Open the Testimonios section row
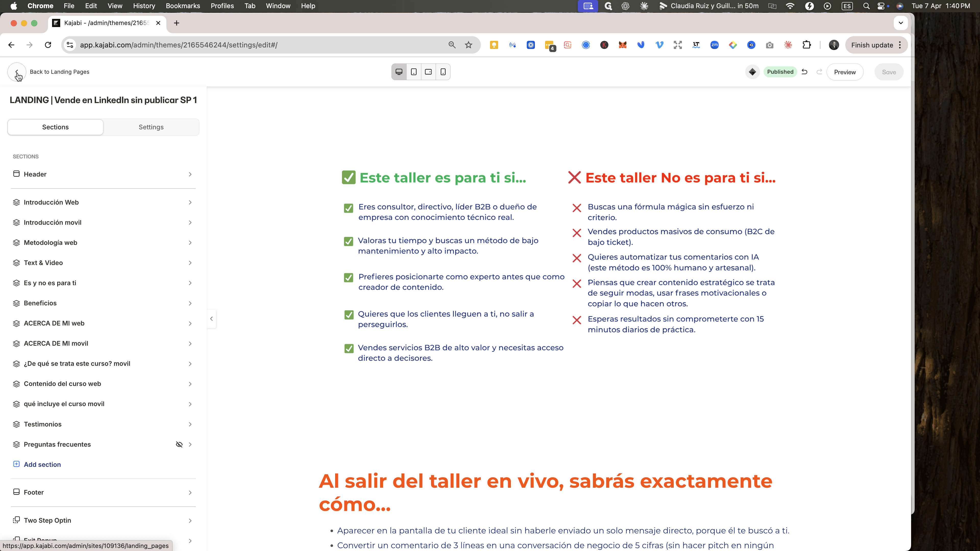 point(103,424)
